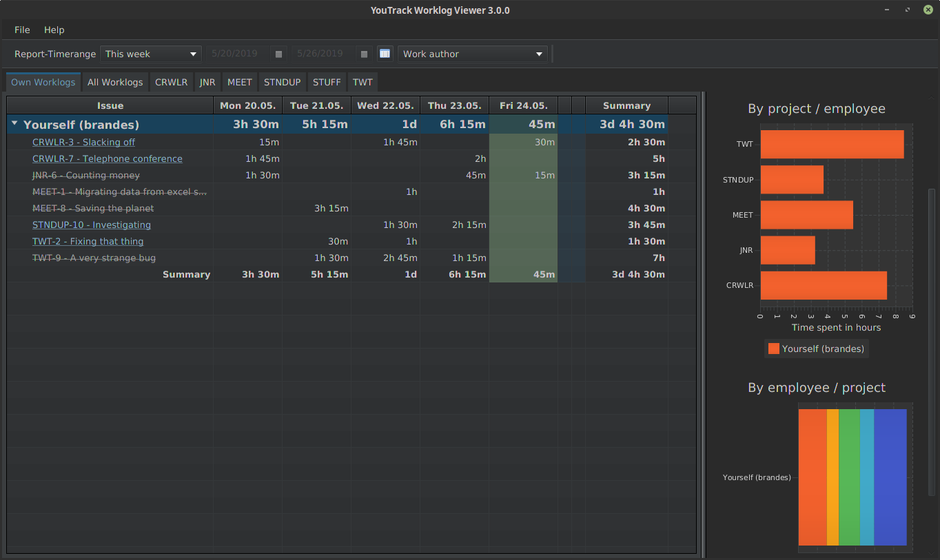Click the 5h summary cell for CRWLR-7
This screenshot has width=940, height=560.
click(626, 158)
